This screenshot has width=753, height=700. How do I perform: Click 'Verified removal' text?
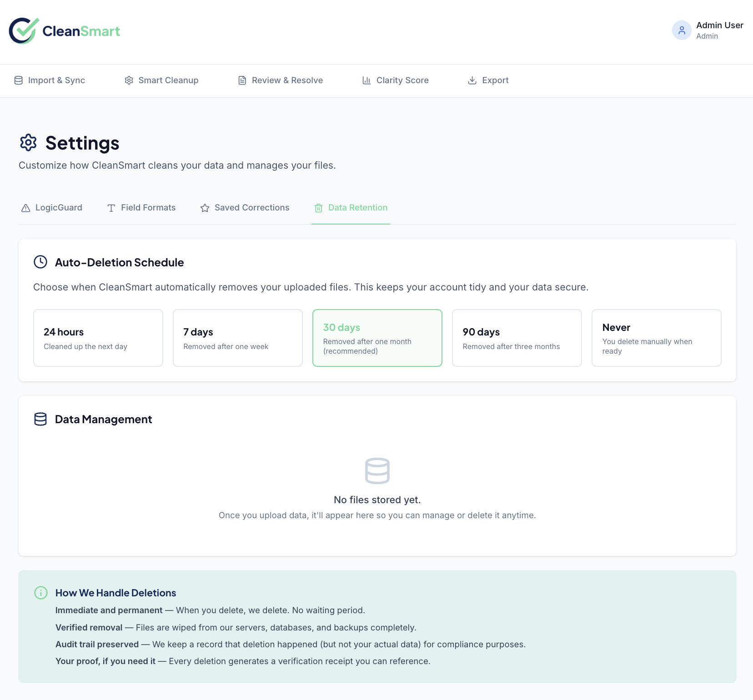tap(89, 627)
